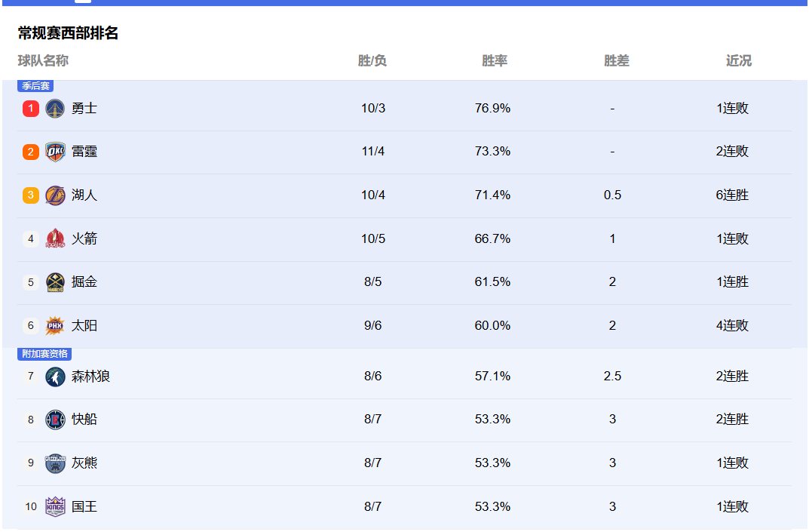
Task: Click the red rank 1 badge
Action: [31, 109]
